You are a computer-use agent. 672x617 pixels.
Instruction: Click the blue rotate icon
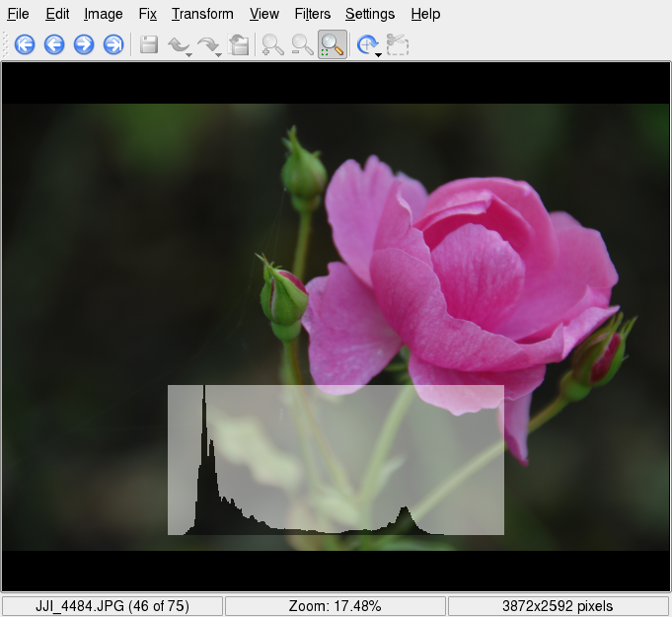tap(367, 44)
